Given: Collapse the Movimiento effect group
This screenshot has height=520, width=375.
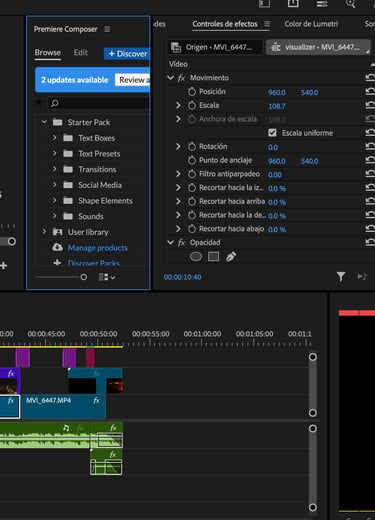Looking at the screenshot, I should coord(170,78).
